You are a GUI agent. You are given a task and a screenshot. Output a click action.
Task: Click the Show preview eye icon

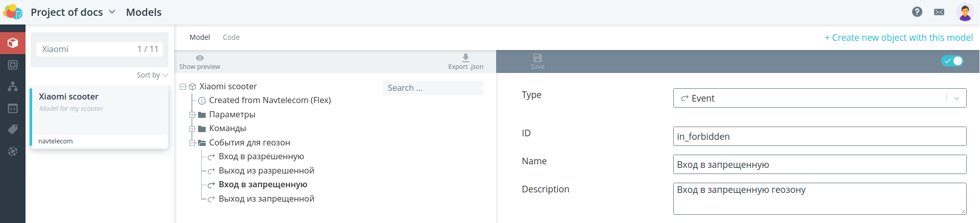click(200, 58)
